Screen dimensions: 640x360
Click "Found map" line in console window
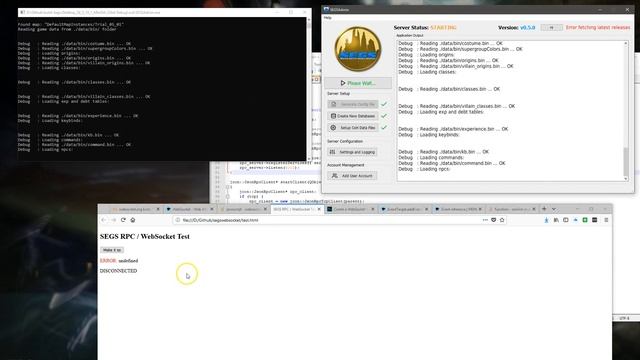pyautogui.click(x=71, y=24)
